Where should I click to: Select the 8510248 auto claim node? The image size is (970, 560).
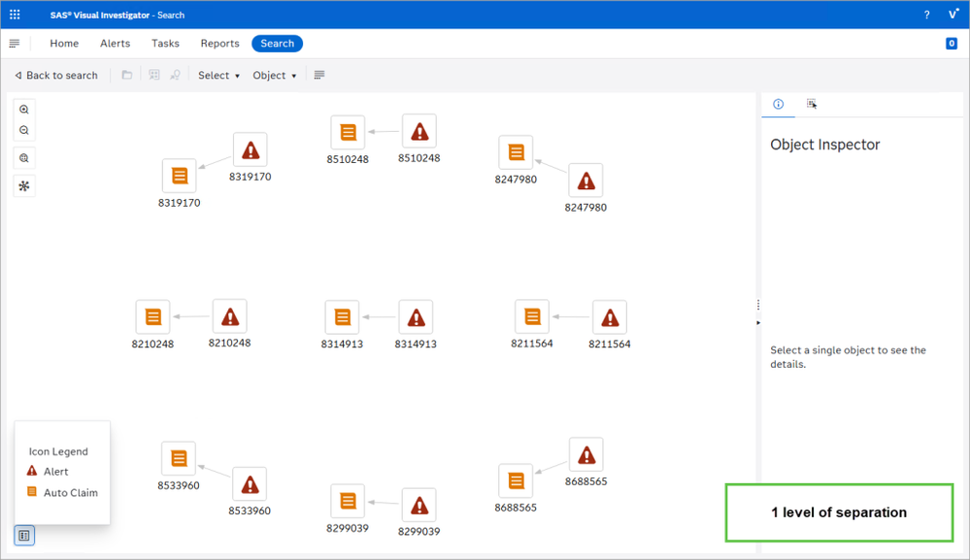(348, 132)
